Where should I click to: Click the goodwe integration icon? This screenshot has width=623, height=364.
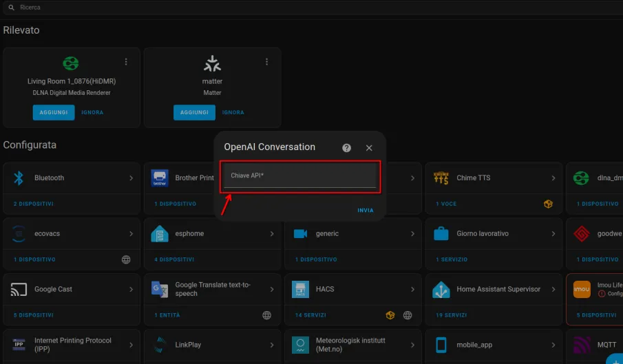(582, 234)
